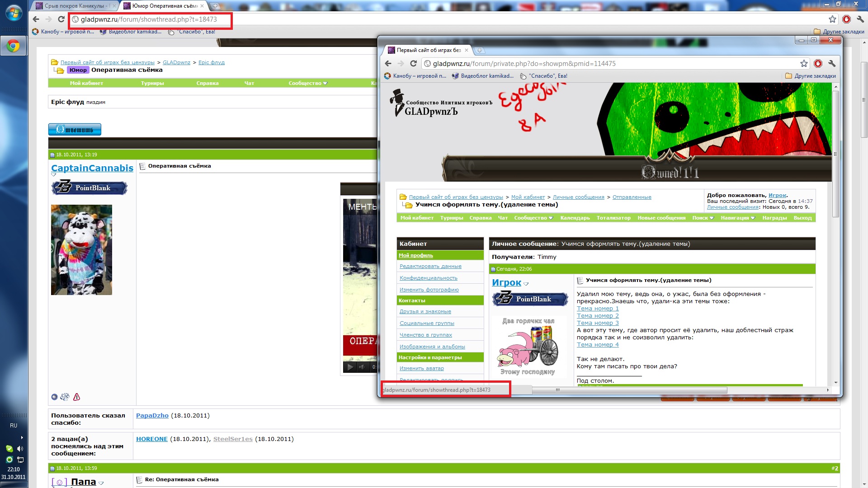
Task: Open 'Тема номер 4' link in message
Action: pyautogui.click(x=598, y=345)
